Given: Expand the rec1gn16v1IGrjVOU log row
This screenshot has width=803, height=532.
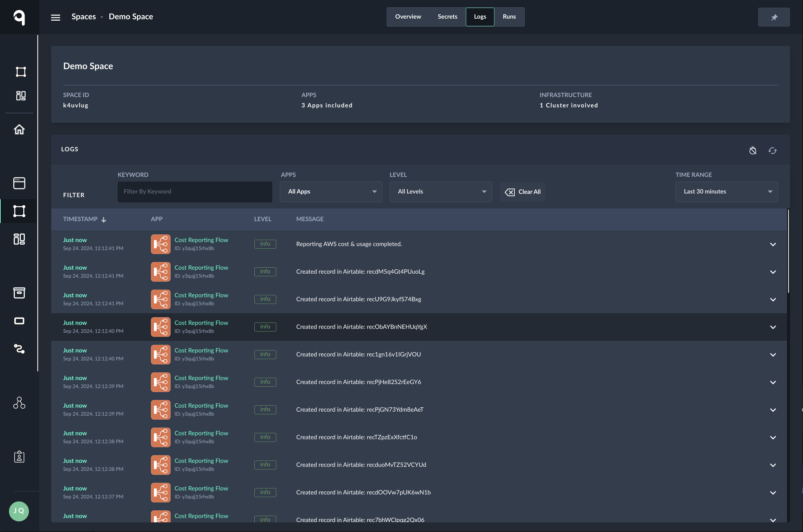Looking at the screenshot, I should [x=773, y=355].
